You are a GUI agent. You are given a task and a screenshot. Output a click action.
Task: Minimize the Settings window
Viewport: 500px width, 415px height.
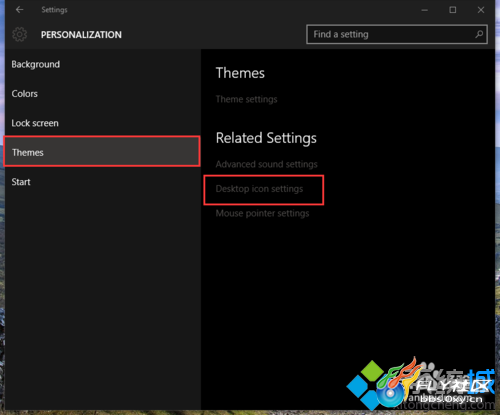pos(424,10)
